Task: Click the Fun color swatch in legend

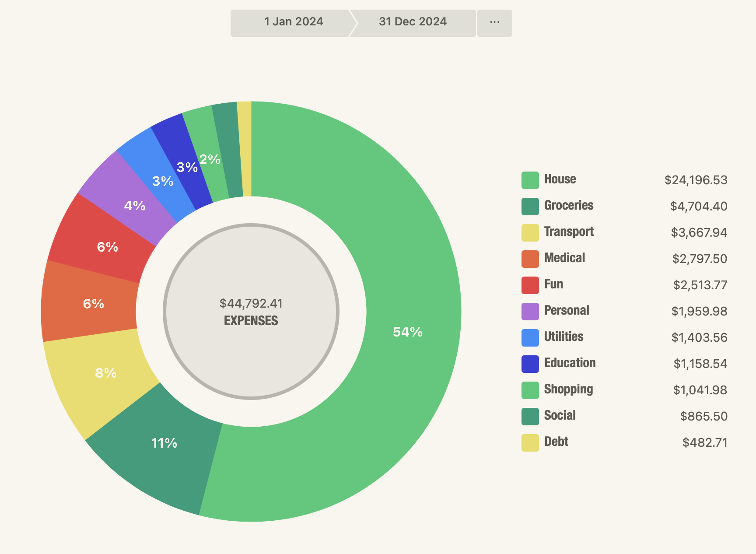Action: [530, 285]
